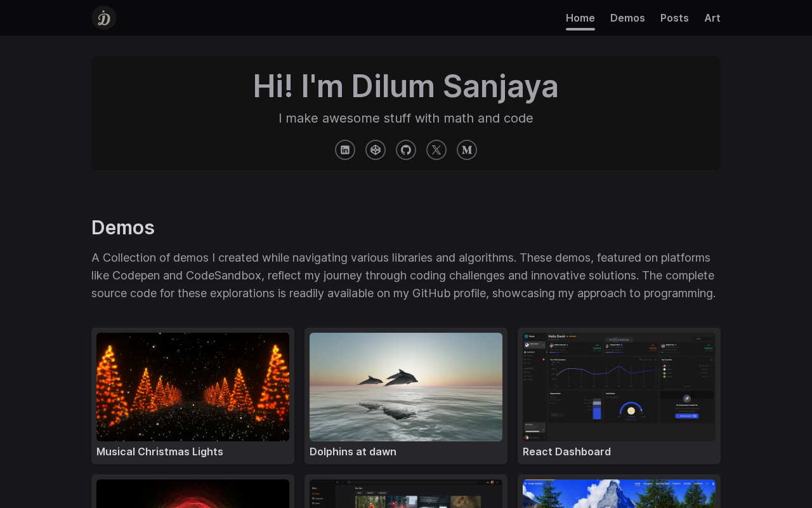Open the CodePen profile icon
This screenshot has height=508, width=812.
376,150
